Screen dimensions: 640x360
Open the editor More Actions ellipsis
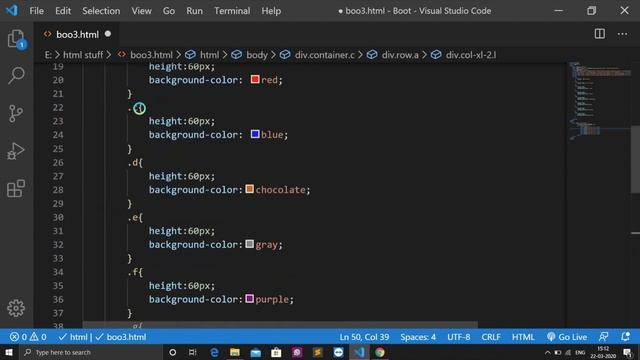[622, 34]
